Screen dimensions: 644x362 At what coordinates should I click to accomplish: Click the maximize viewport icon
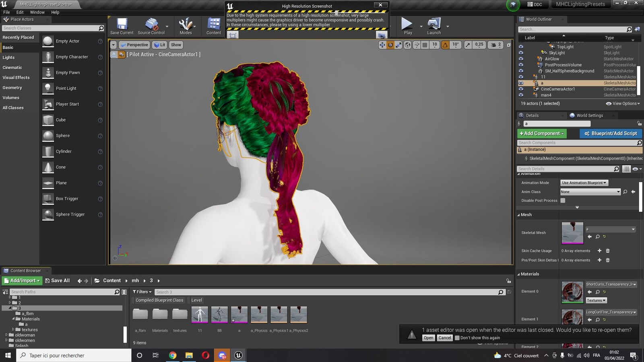pyautogui.click(x=508, y=45)
